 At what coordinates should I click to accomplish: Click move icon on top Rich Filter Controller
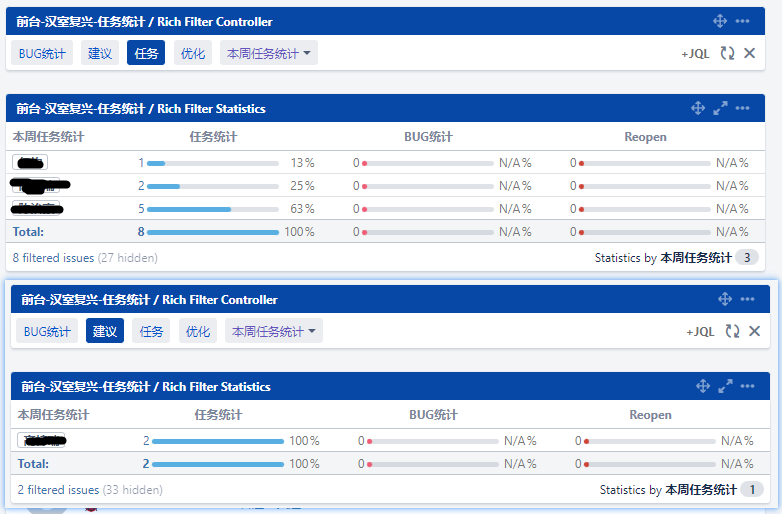(x=719, y=21)
